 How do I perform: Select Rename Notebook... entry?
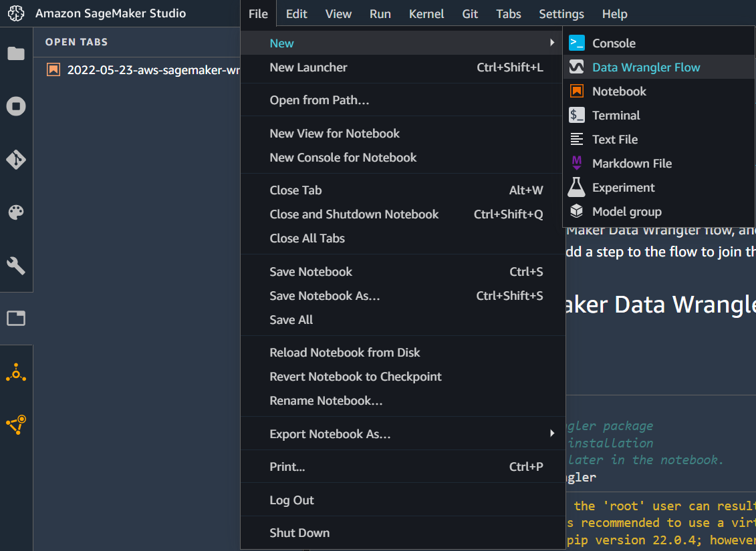click(402, 400)
